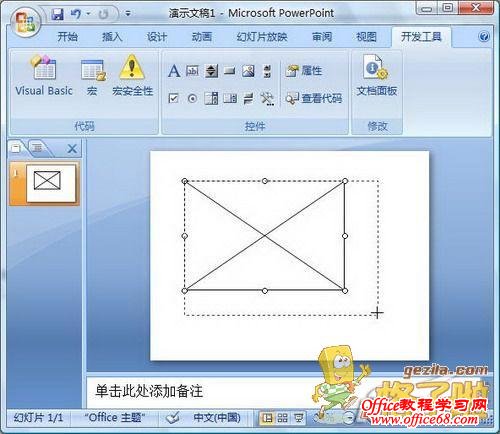Switch to outline pane tab
Image resolution: width=500 pixels, height=434 pixels.
pos(37,148)
